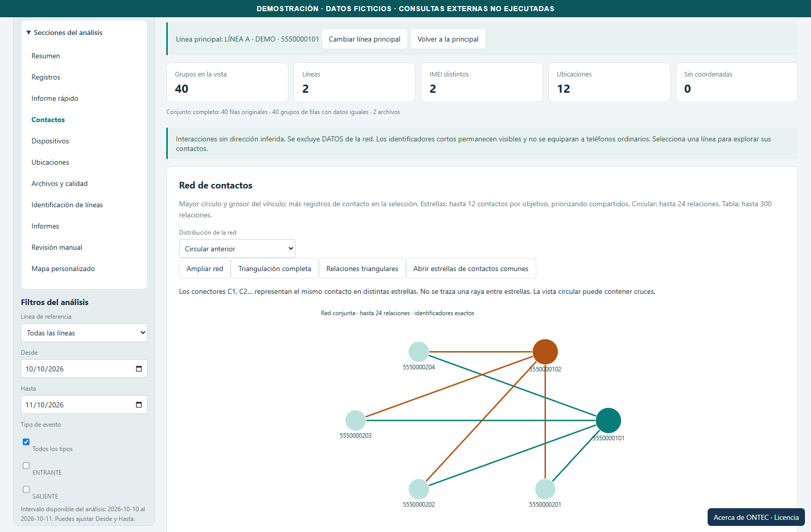Image resolution: width=811 pixels, height=532 pixels.
Task: Select the Contactos section
Action: [x=48, y=120]
